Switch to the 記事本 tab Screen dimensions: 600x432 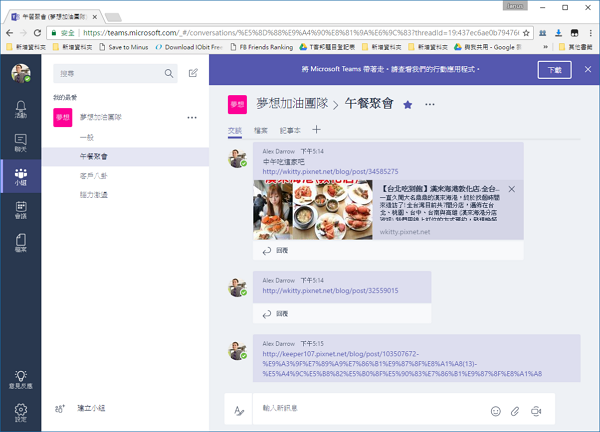[290, 130]
